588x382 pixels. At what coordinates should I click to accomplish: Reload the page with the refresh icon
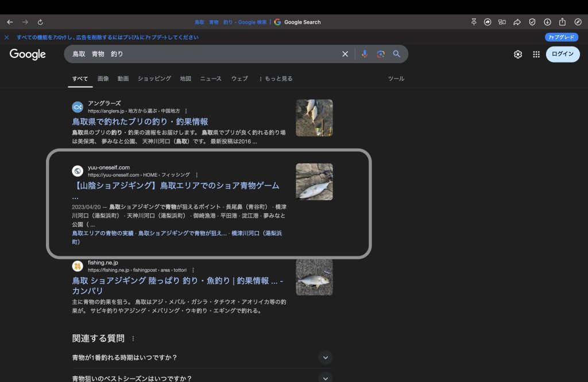(40, 22)
